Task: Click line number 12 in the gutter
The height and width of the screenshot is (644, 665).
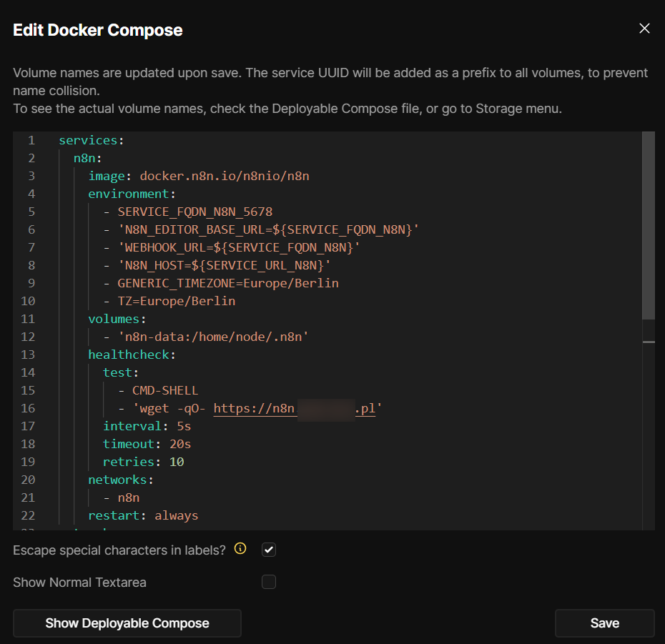Action: pyautogui.click(x=29, y=337)
